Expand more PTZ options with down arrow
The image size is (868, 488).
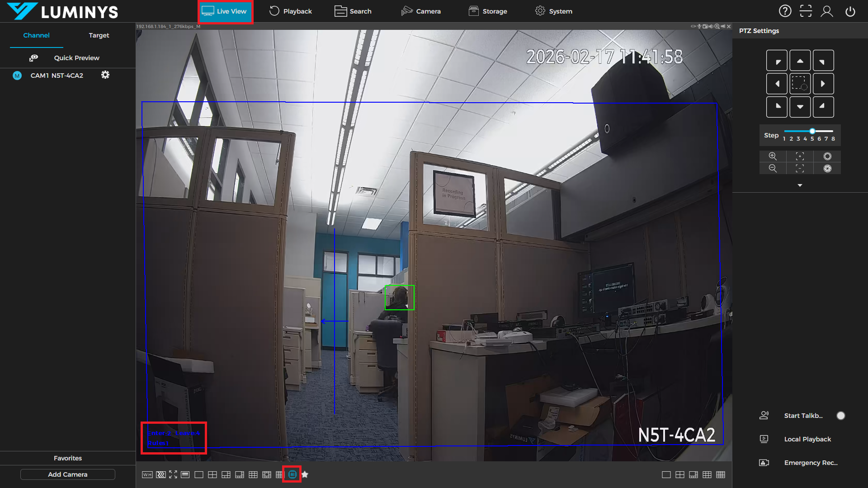(800, 185)
